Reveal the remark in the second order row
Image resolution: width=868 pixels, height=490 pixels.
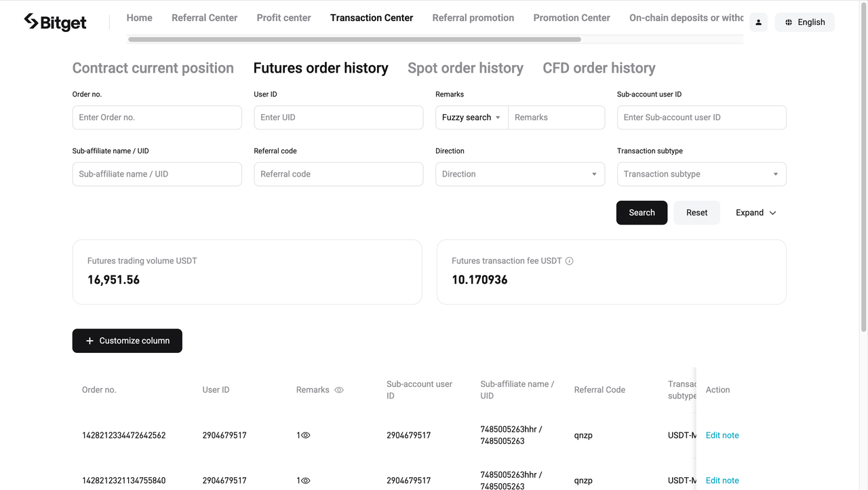tap(306, 480)
